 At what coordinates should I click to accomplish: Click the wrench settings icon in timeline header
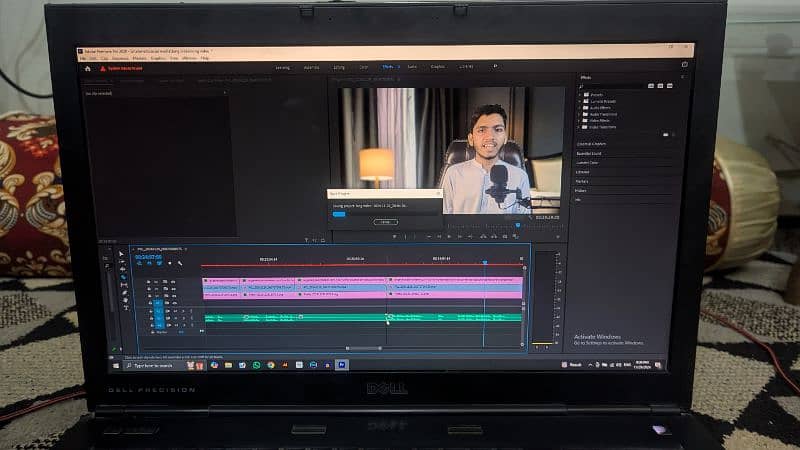pyautogui.click(x=181, y=263)
